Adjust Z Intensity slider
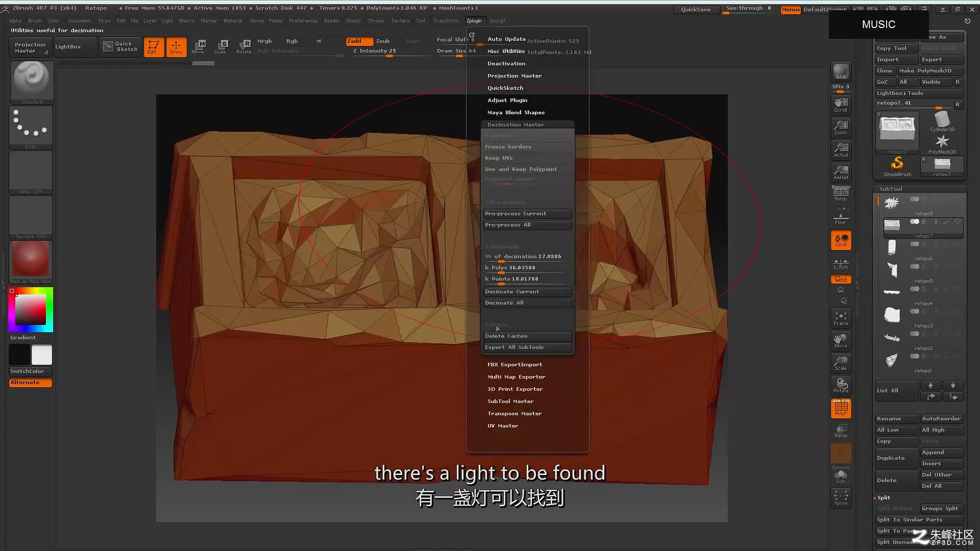 point(390,51)
